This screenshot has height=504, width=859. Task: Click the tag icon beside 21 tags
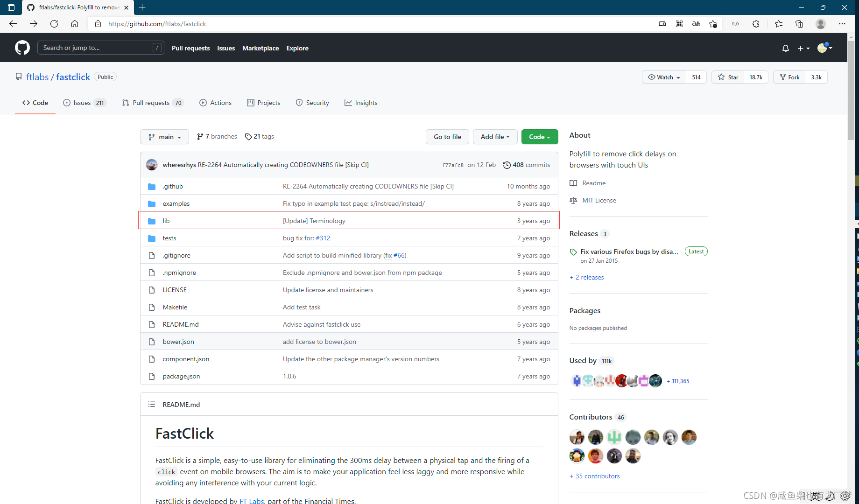click(x=248, y=136)
